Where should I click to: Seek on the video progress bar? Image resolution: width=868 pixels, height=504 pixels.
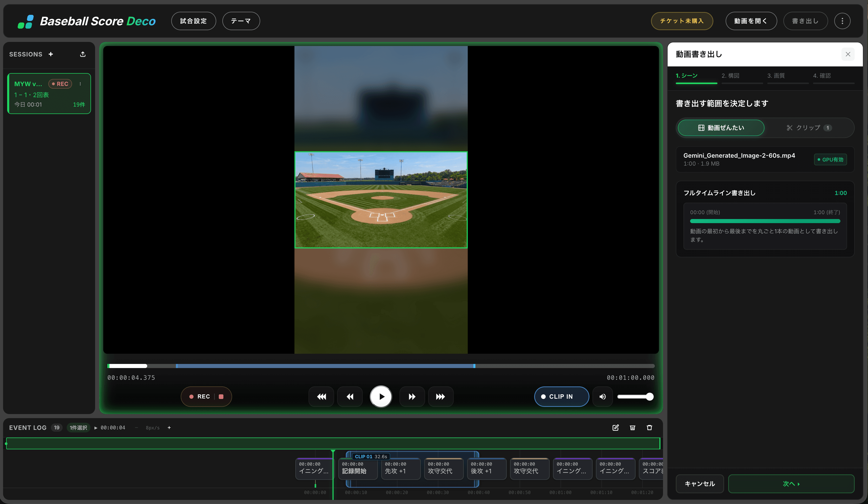click(x=381, y=366)
